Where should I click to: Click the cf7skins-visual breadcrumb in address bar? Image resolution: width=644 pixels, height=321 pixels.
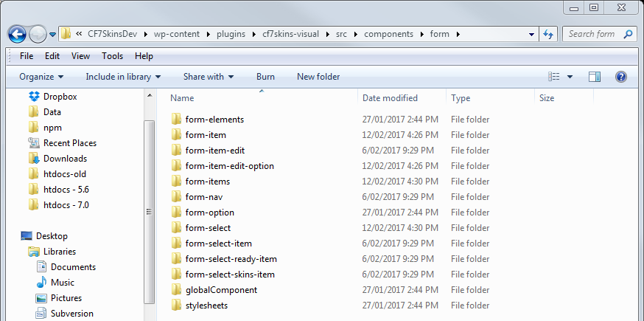(x=288, y=34)
